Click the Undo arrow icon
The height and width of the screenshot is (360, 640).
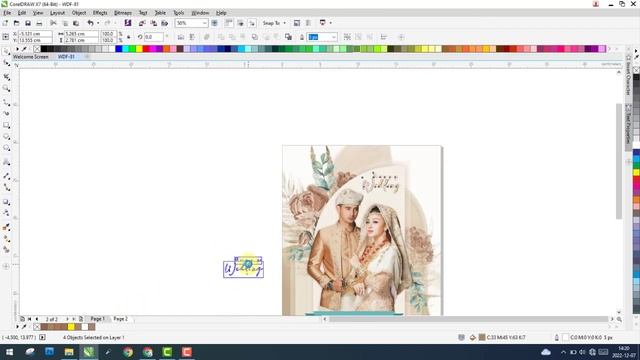tap(91, 23)
